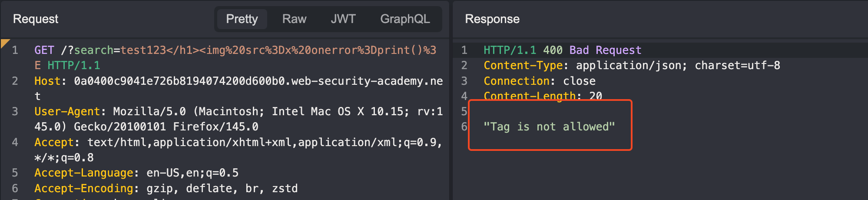Click the Accept-Language header name
This screenshot has height=200, width=868.
(x=84, y=173)
